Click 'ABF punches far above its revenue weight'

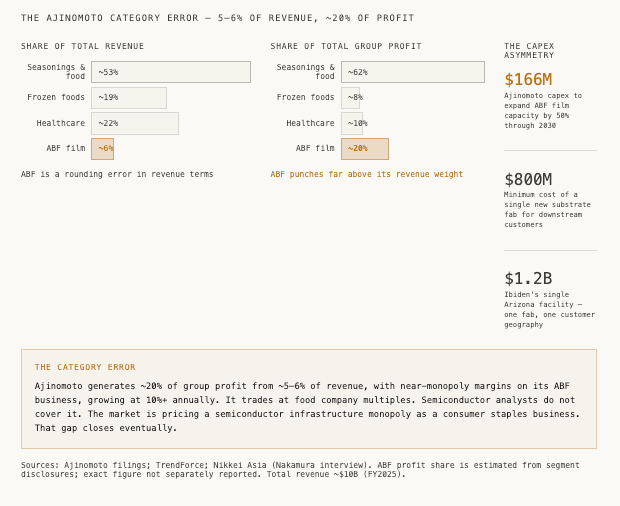pyautogui.click(x=367, y=174)
